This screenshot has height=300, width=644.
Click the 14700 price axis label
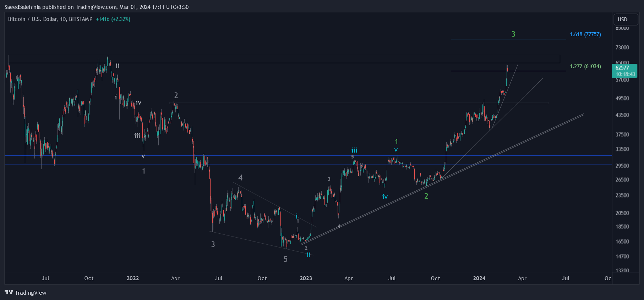coord(622,256)
